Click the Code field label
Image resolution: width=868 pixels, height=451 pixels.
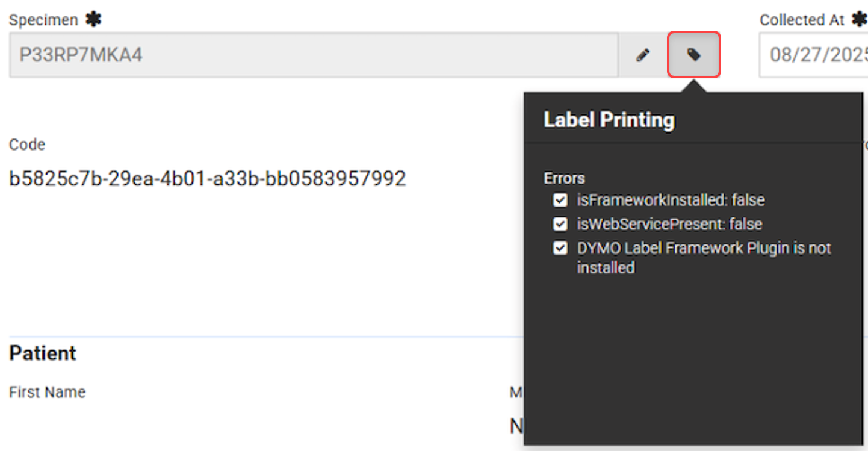(27, 145)
